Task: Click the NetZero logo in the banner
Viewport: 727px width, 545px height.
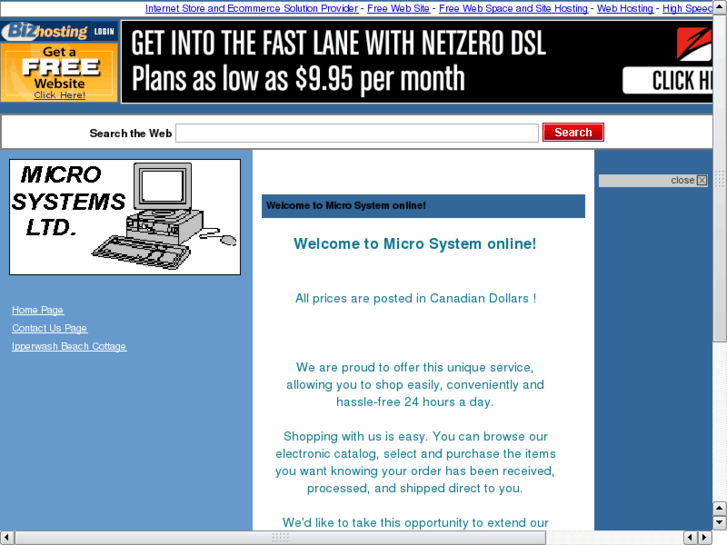Action: [694, 44]
